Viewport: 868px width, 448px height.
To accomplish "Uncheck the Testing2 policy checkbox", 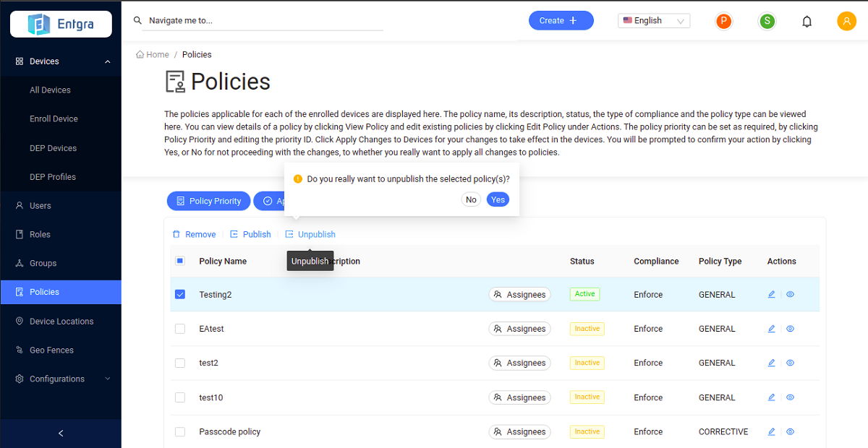I will point(180,295).
